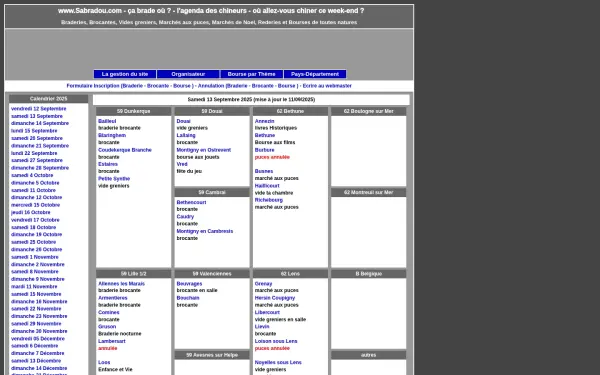600x375 pixels.
Task: Click Brocante link under Formulaire Inscription
Action: click(x=158, y=86)
